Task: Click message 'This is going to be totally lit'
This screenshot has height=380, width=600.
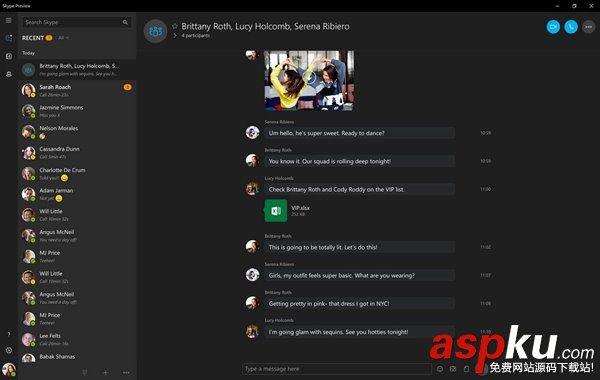Action: pos(359,247)
